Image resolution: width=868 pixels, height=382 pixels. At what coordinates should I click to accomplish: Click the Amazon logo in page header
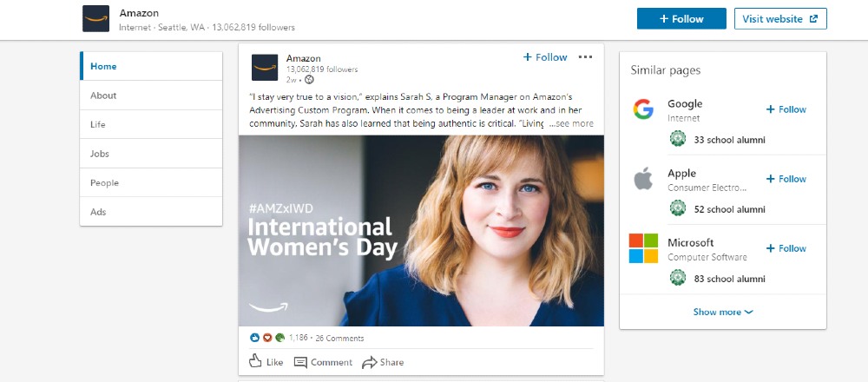pyautogui.click(x=95, y=18)
